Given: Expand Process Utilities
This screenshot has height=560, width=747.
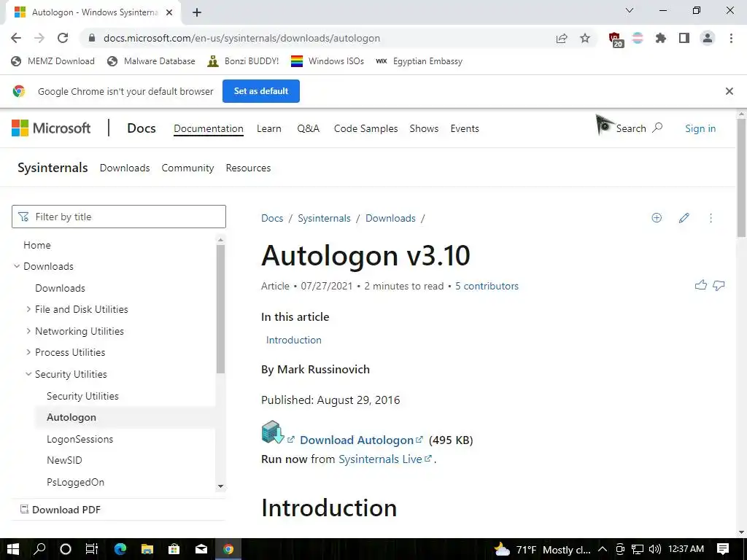Looking at the screenshot, I should click(x=28, y=352).
